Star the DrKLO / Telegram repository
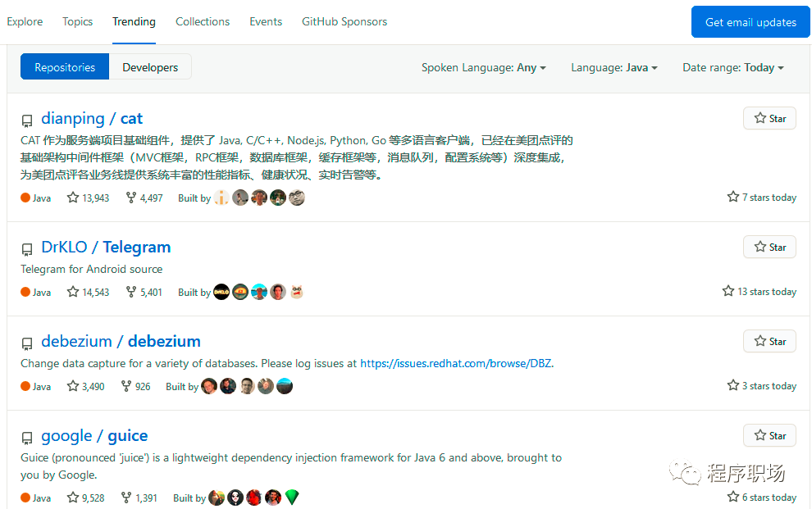This screenshot has height=509, width=812. coord(769,248)
